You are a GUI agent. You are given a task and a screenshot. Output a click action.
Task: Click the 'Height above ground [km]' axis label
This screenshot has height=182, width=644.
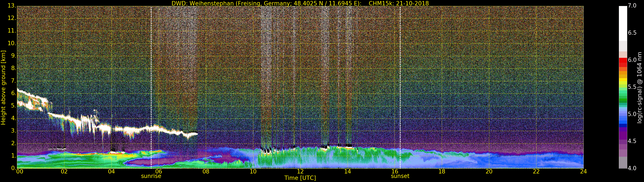3,88
